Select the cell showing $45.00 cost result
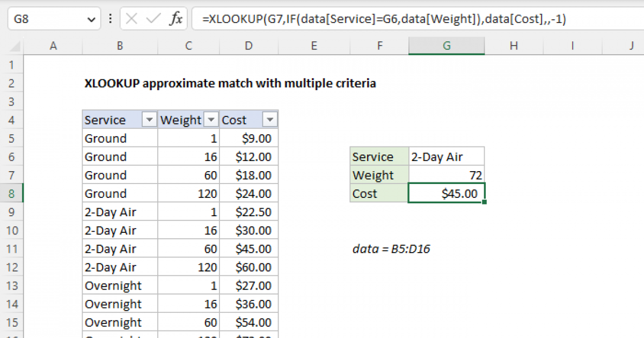The image size is (644, 338). (x=447, y=193)
